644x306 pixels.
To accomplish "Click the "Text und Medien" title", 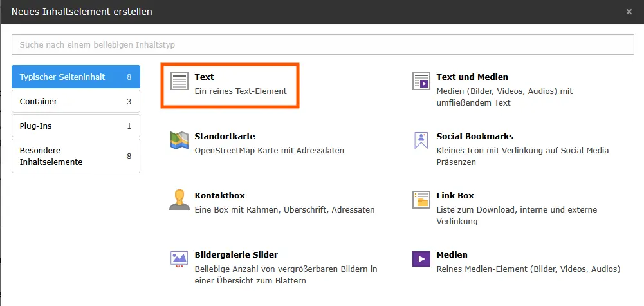I will click(472, 77).
